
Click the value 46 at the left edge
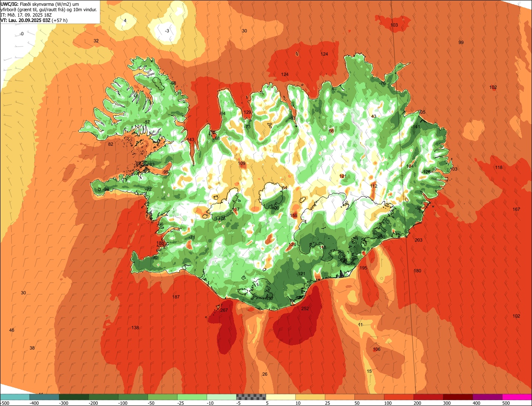(12, 330)
